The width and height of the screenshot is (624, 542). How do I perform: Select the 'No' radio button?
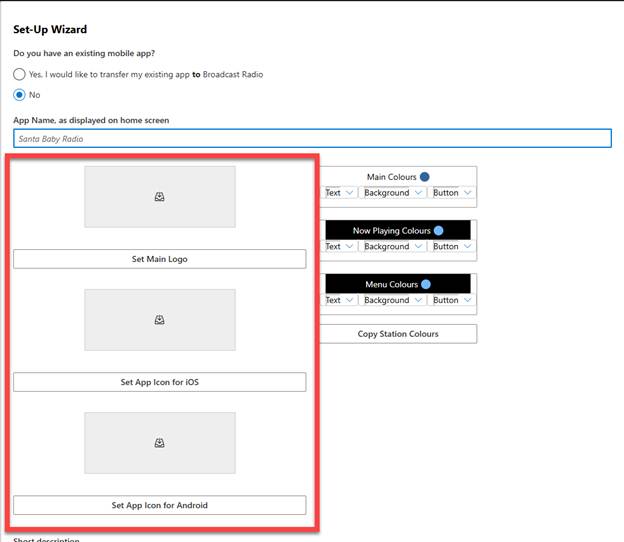point(19,95)
